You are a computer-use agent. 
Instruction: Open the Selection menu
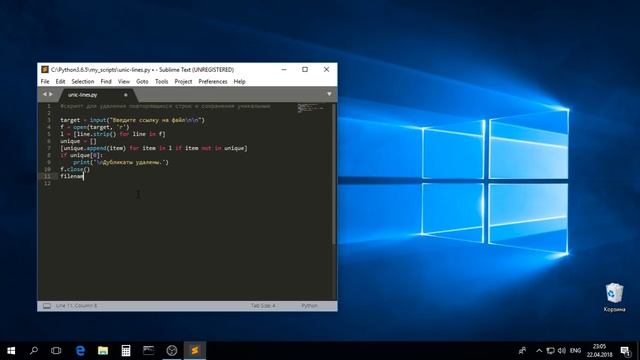click(83, 82)
